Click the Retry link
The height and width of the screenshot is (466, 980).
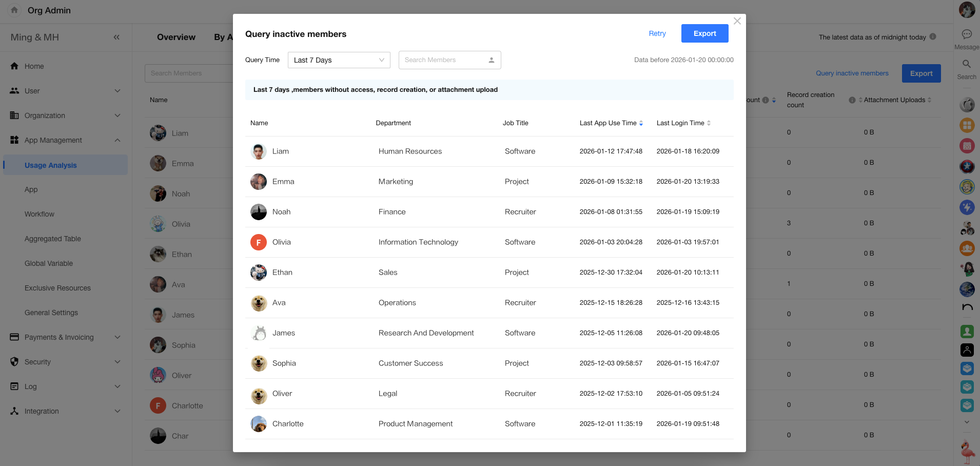pyautogui.click(x=657, y=33)
